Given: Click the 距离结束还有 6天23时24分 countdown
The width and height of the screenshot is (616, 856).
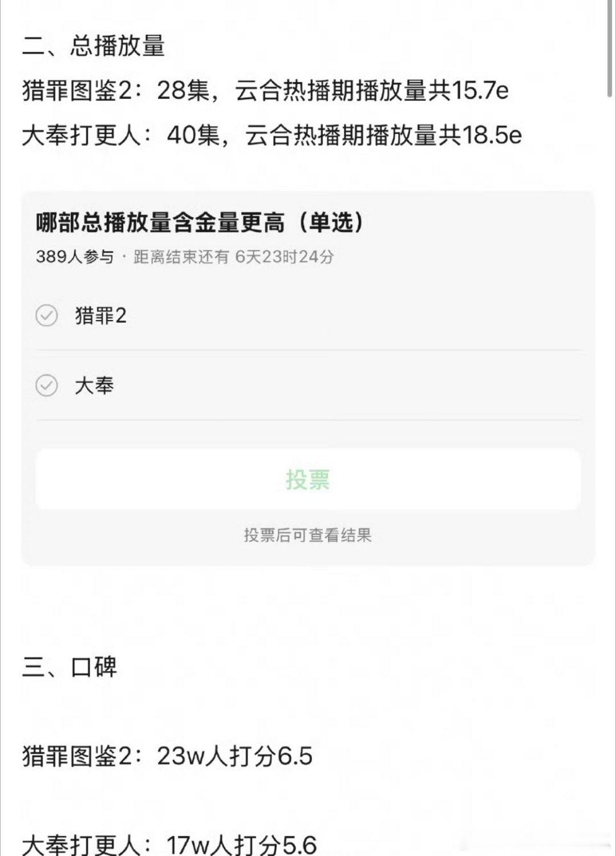Looking at the screenshot, I should click(233, 257).
